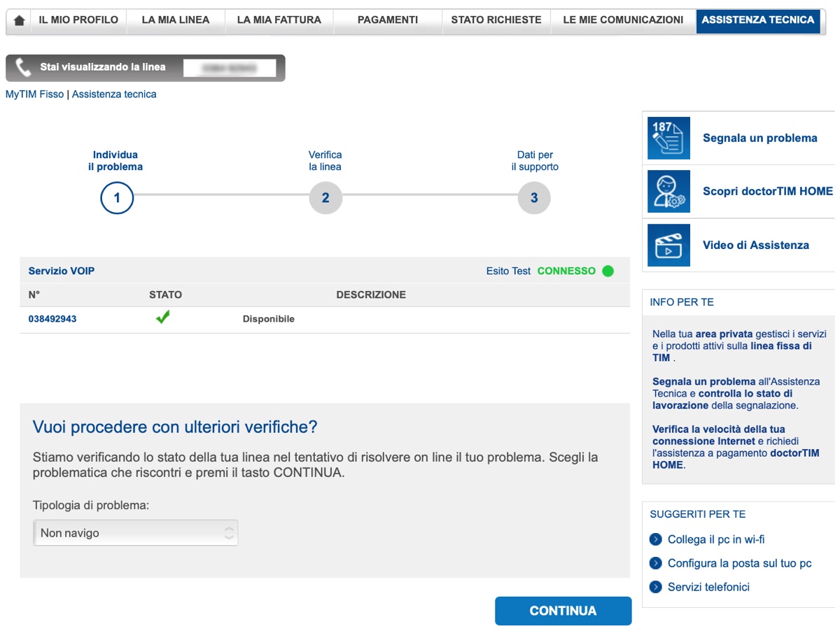The image size is (840, 638).
Task: Open the doctorTIM HOME technician icon
Action: [x=668, y=191]
